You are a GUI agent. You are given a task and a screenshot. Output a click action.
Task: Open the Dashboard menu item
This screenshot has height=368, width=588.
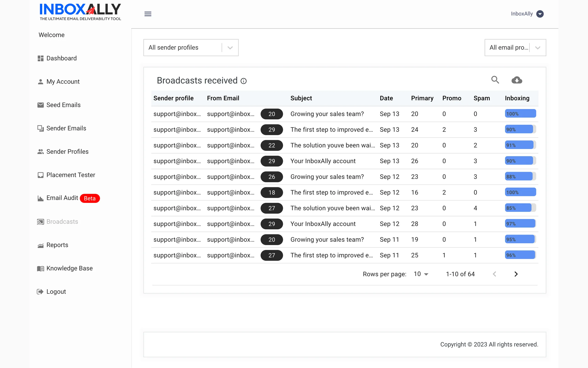(62, 58)
